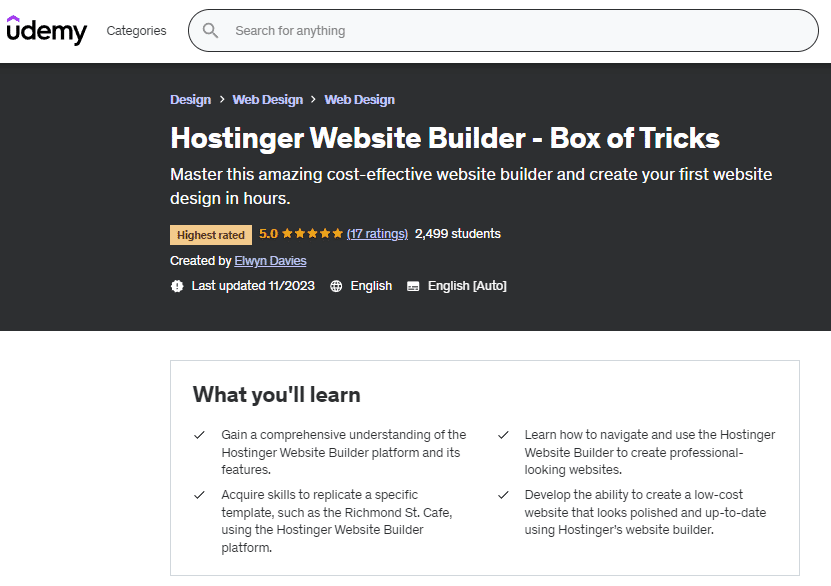Screen dimensions: 831x586
Task: Click the five-star rating icons
Action: 313,234
